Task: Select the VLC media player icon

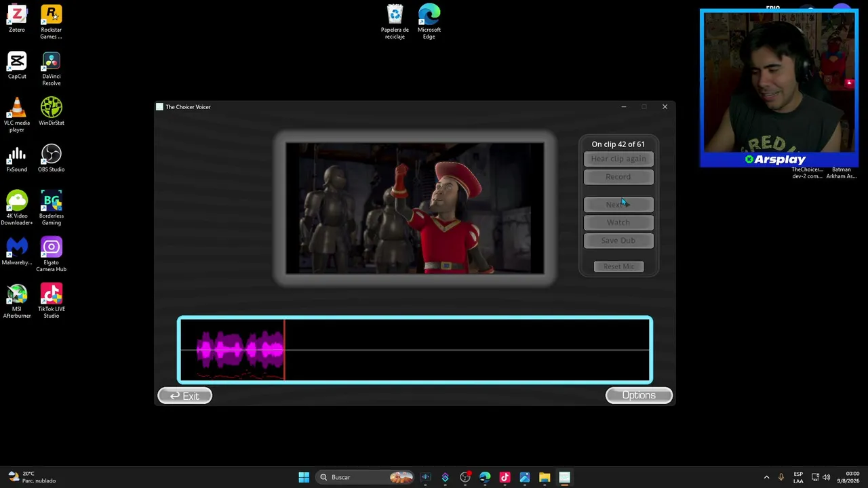Action: [17, 115]
